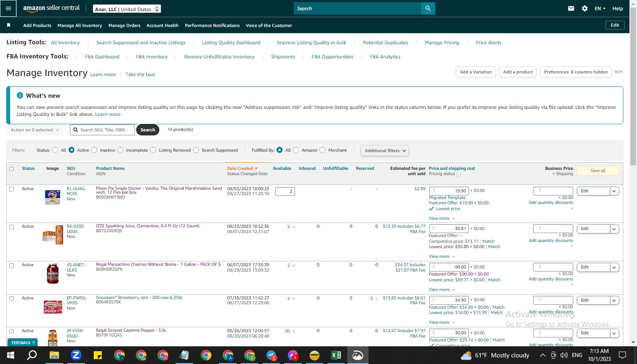
Task: Select the Fulfilled By Amazon radio button
Action: (x=296, y=150)
